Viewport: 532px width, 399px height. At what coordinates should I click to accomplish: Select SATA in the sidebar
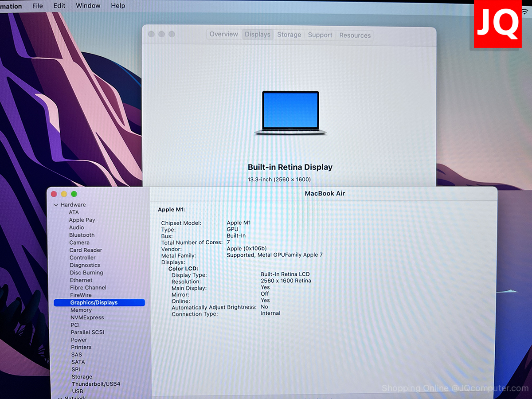78,362
